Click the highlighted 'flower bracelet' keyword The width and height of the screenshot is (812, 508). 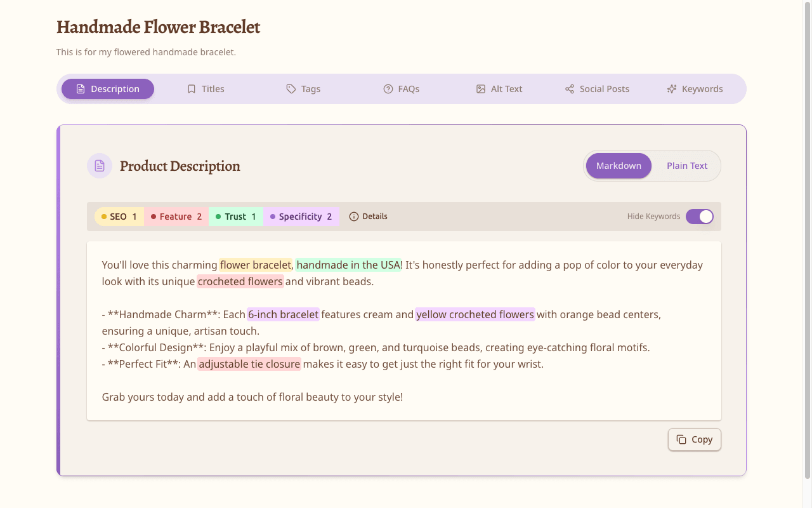pos(256,265)
